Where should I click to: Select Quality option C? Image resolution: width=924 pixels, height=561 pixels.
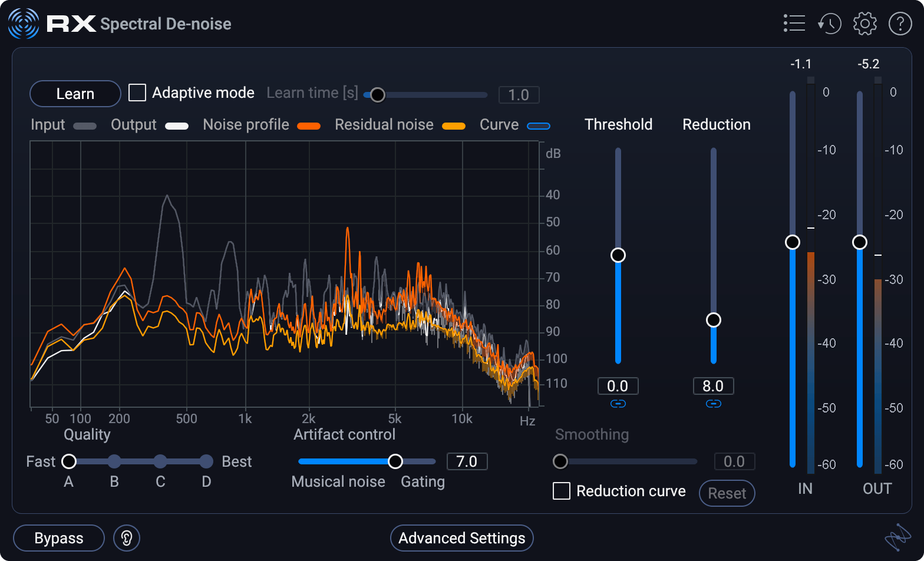160,461
